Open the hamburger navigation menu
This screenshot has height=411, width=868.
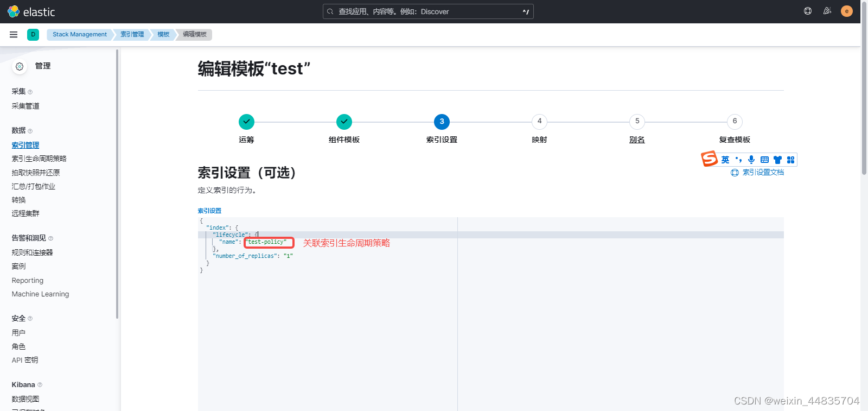14,34
